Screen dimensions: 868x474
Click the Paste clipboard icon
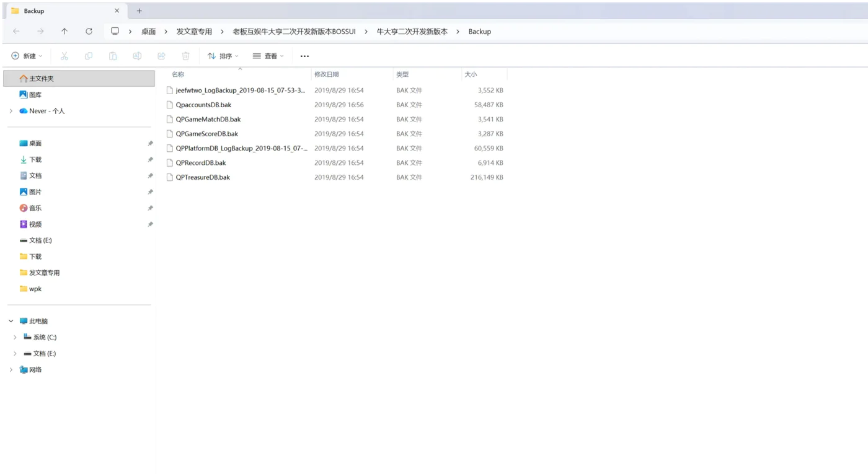tap(113, 56)
